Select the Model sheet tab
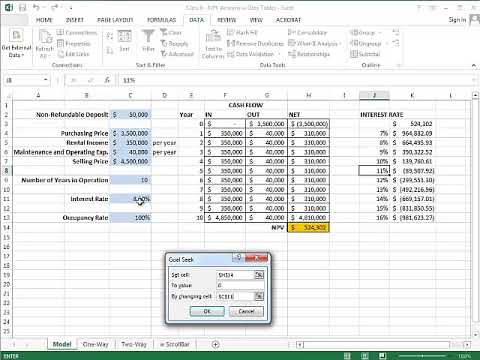Screen dimensions: 480x360 (x=62, y=344)
